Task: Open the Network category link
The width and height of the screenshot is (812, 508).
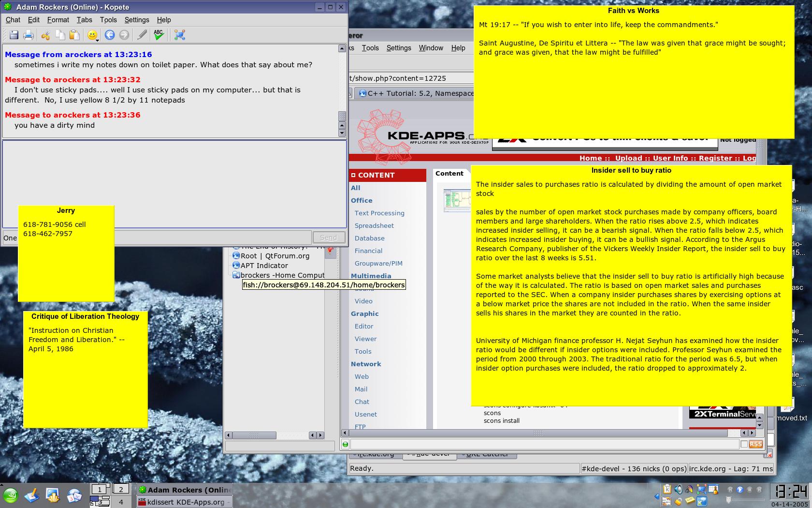Action: pyautogui.click(x=366, y=364)
